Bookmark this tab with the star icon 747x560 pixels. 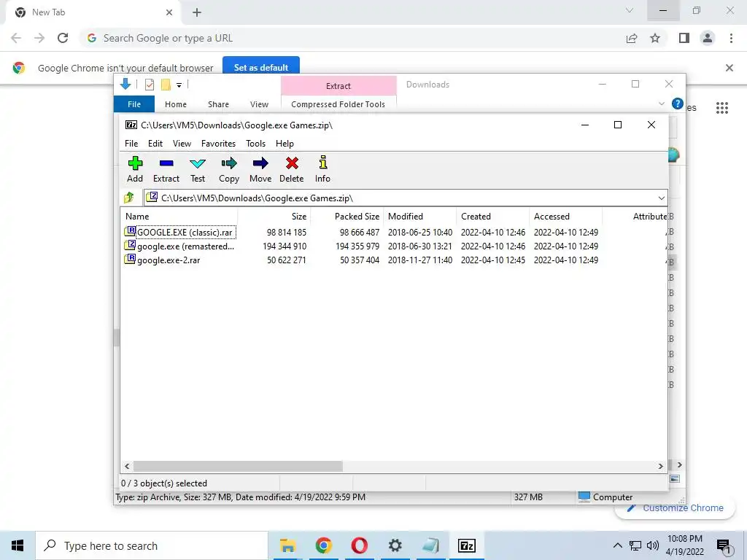tap(655, 38)
